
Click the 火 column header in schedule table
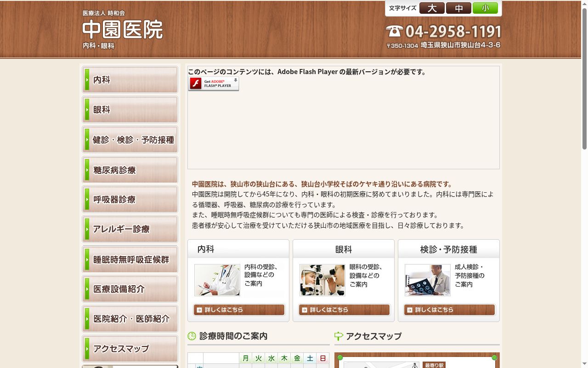click(259, 358)
